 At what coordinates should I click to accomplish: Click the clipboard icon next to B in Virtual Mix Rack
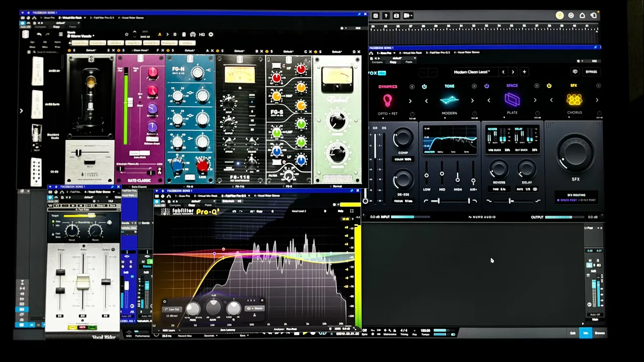[x=184, y=35]
